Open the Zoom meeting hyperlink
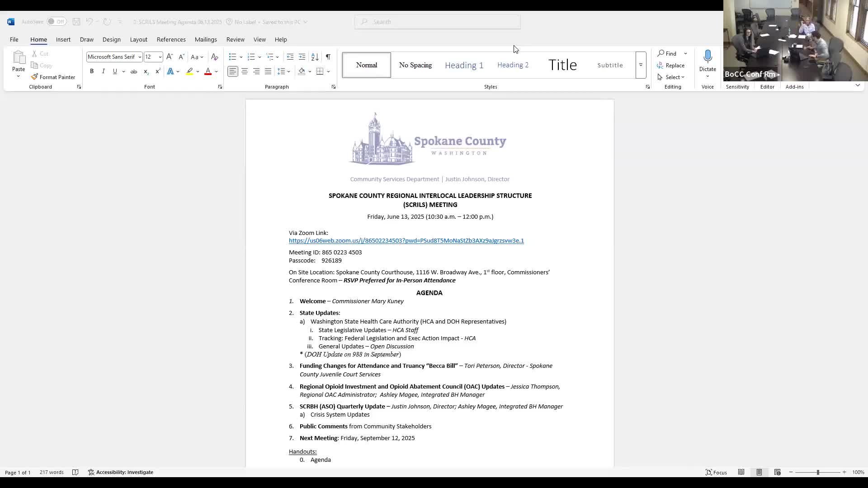Viewport: 868px width, 488px height. [x=406, y=240]
